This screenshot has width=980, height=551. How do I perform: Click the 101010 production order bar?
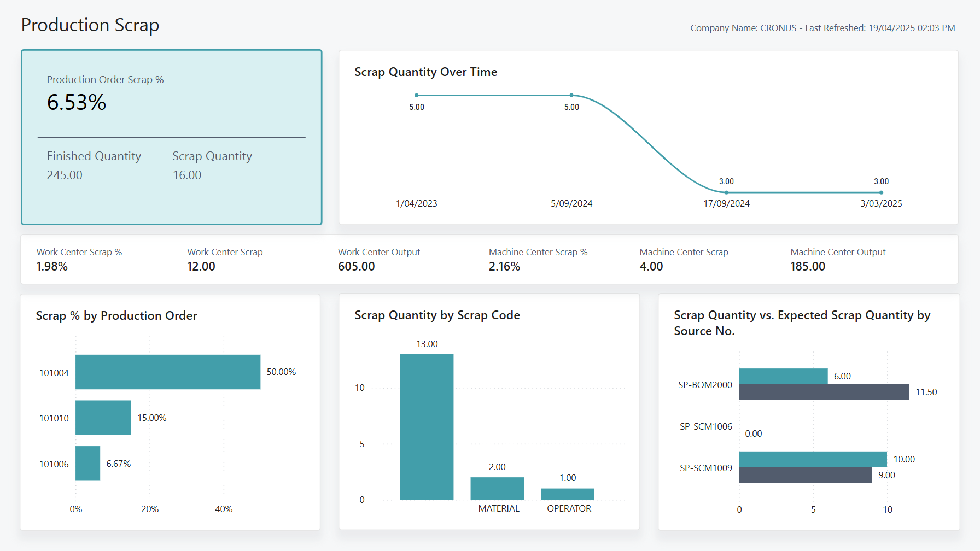(103, 417)
